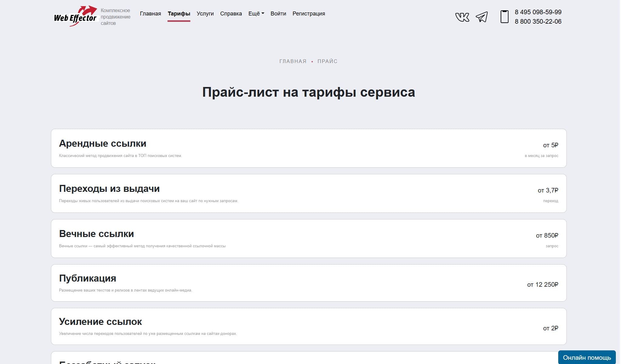
Task: Open the Услуги menu item
Action: [205, 14]
